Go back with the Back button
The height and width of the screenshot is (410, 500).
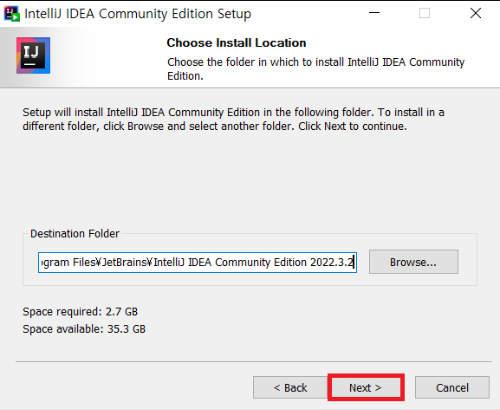pyautogui.click(x=290, y=388)
